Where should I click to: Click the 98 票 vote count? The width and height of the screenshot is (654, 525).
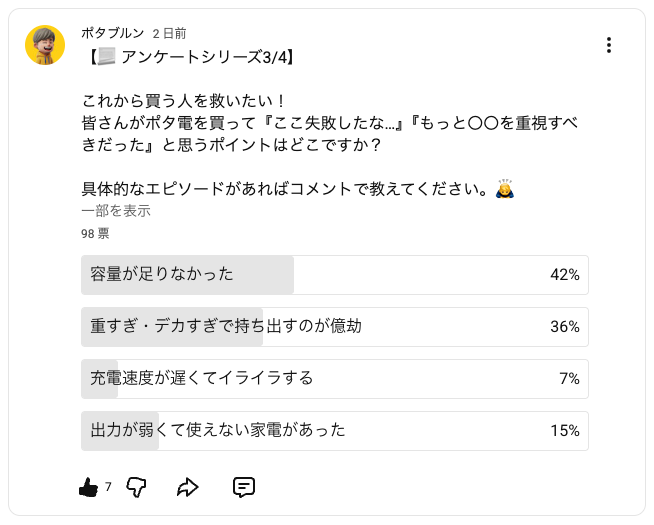(96, 234)
